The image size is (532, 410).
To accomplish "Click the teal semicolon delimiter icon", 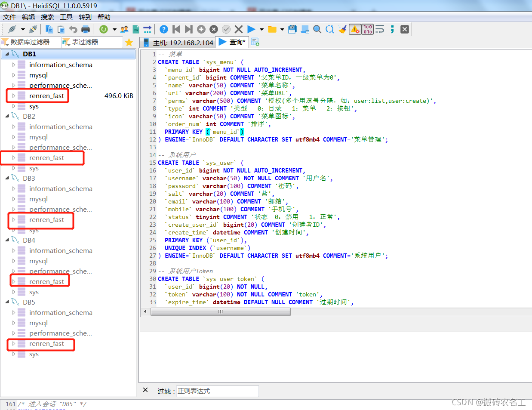I will [x=392, y=29].
